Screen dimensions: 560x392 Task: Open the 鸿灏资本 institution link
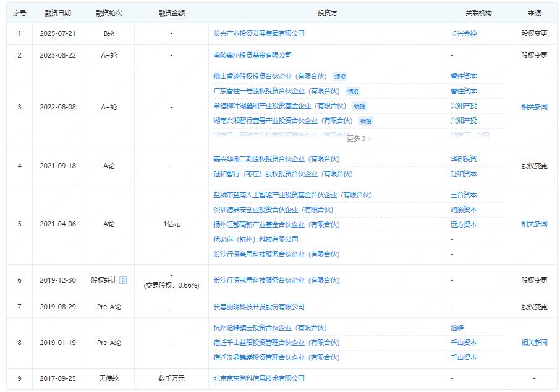pos(464,210)
